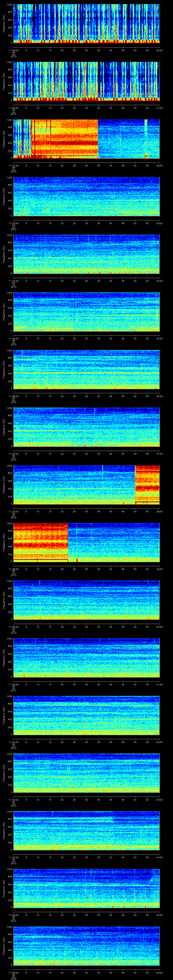This screenshot has height=980, width=173.
Task: Click the 11:41:00 start time label
Action: (13, 742)
